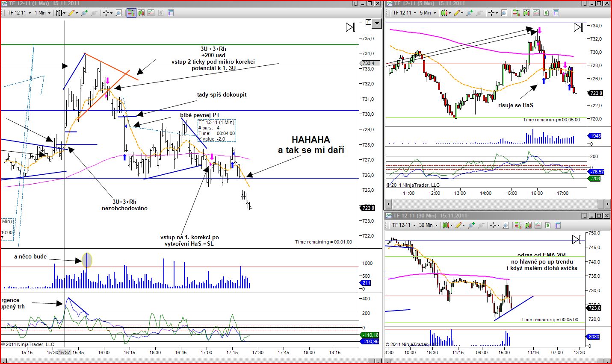
Task: Toggle the L link button on the 5 Min chart
Action: tap(584, 3)
